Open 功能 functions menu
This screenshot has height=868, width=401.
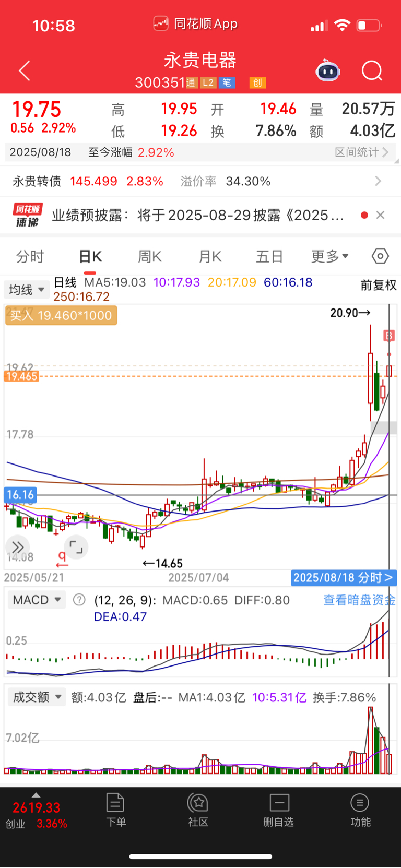(360, 810)
